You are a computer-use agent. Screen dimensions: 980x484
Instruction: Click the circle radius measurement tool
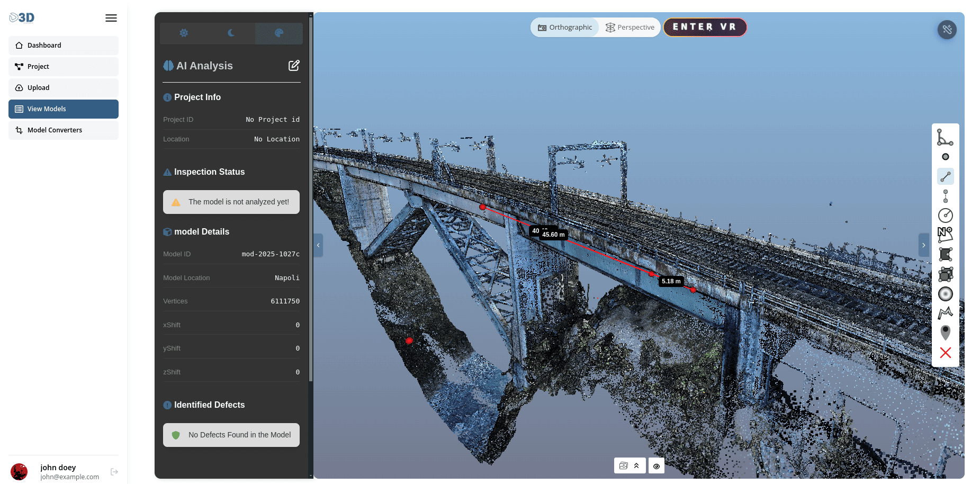pos(946,215)
